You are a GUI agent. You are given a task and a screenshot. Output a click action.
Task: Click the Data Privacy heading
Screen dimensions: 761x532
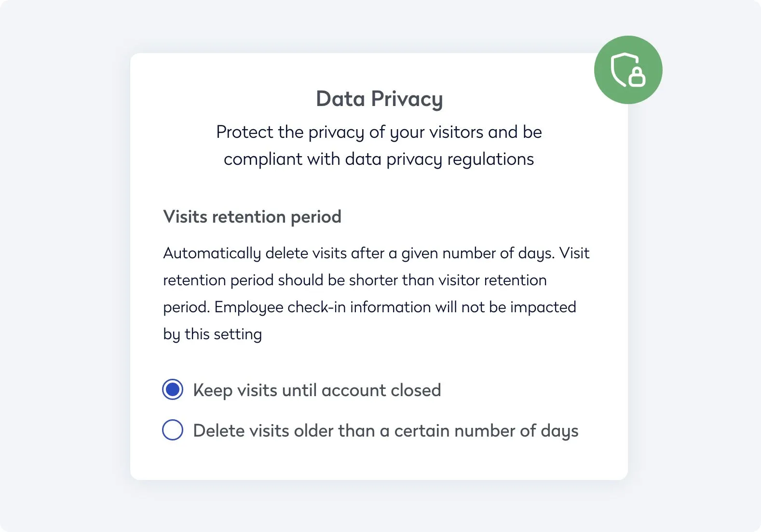coord(379,99)
